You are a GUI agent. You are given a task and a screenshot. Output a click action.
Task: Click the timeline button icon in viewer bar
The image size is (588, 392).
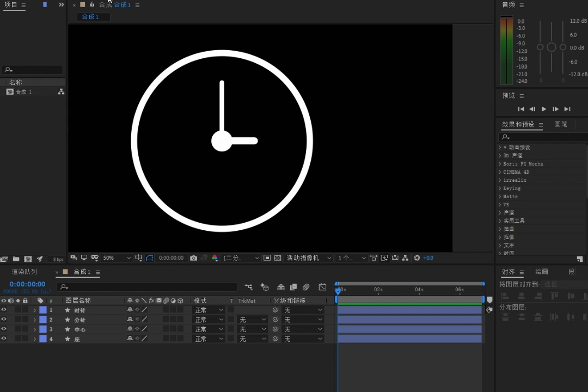395,258
